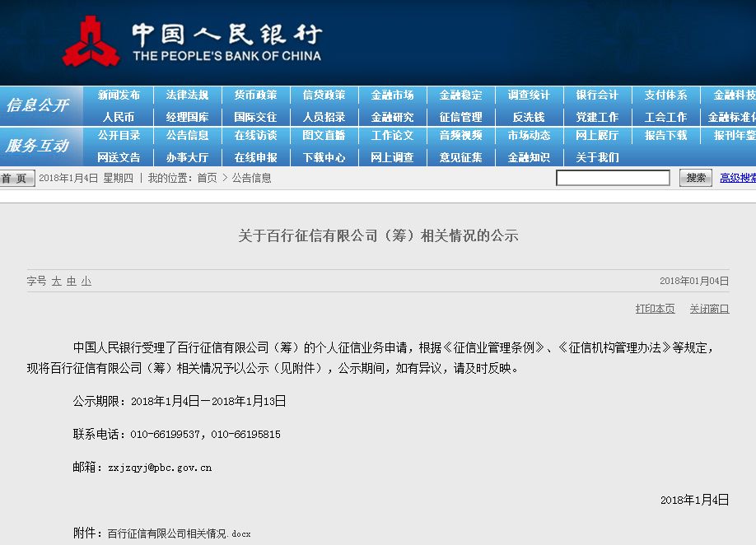The width and height of the screenshot is (756, 545).
Task: Go to the 经理国库 section
Action: tap(187, 117)
